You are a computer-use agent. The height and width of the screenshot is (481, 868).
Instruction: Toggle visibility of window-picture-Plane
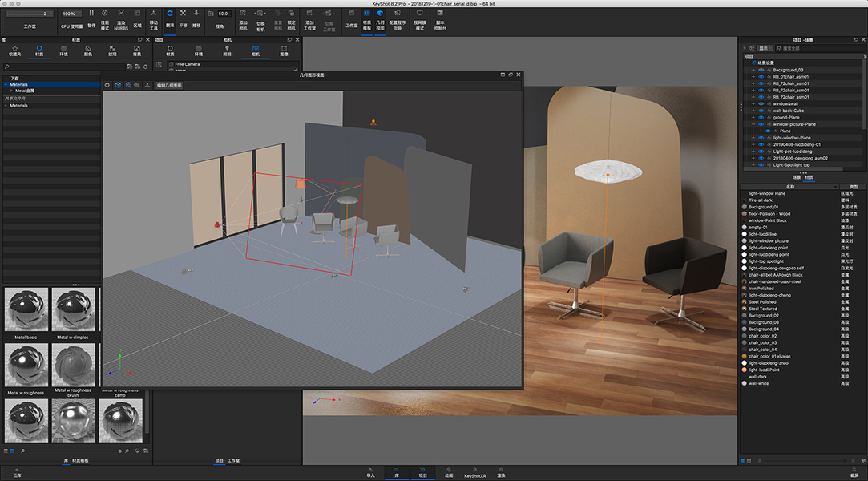pyautogui.click(x=761, y=124)
